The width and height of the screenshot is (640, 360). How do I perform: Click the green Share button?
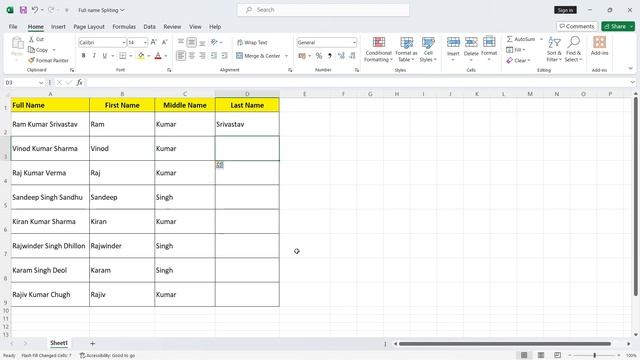click(618, 26)
